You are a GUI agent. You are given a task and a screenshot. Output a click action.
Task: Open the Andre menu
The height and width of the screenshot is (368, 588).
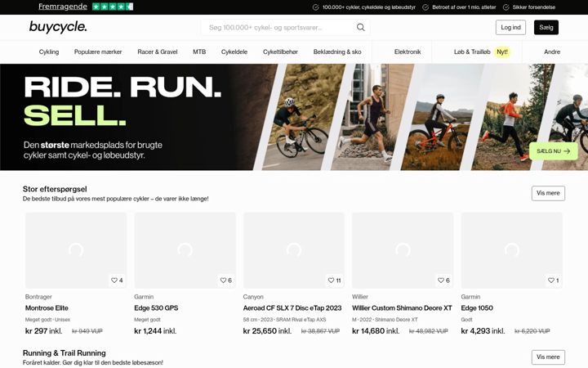click(x=552, y=52)
